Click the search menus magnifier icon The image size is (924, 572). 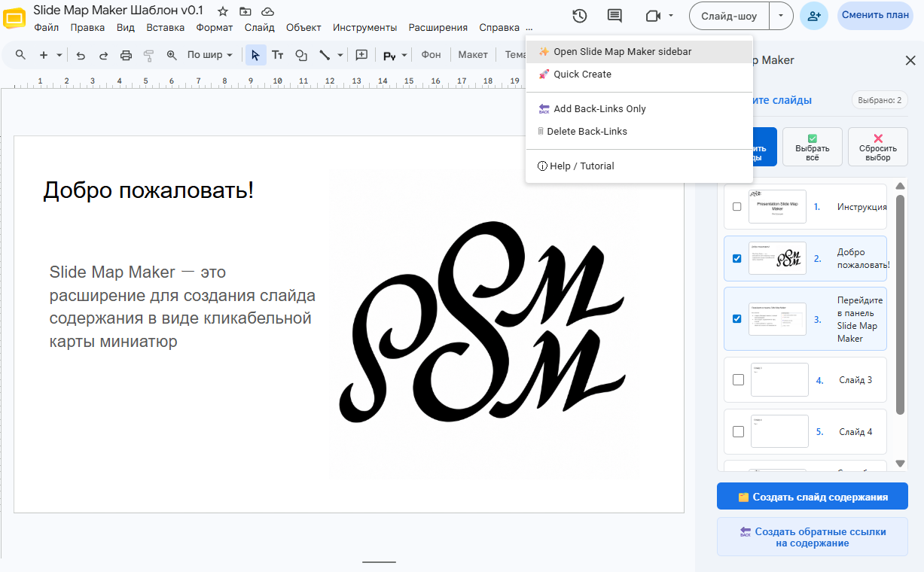pyautogui.click(x=20, y=55)
